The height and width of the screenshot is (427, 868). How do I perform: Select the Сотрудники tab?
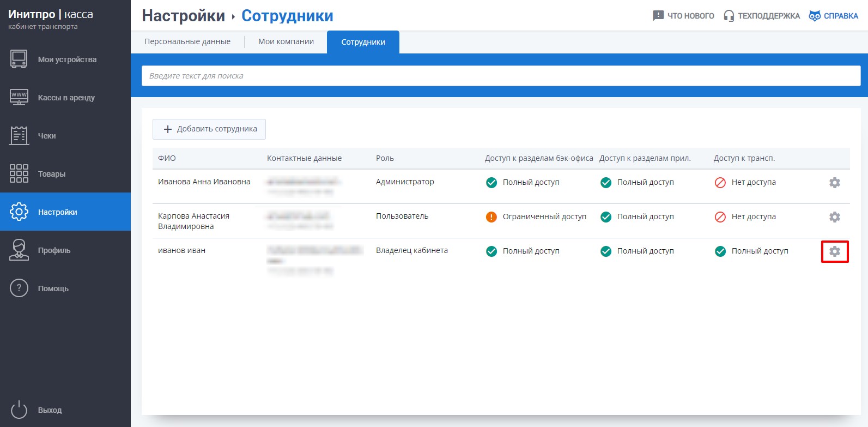click(x=363, y=42)
